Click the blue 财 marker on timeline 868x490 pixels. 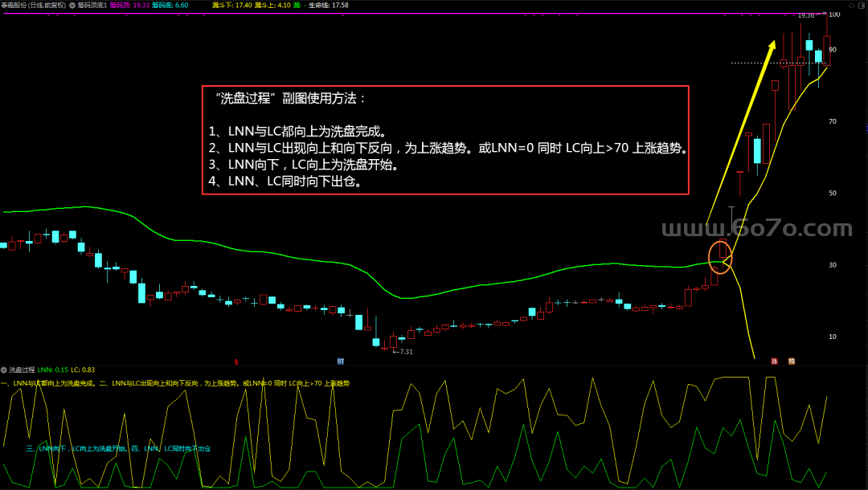341,361
